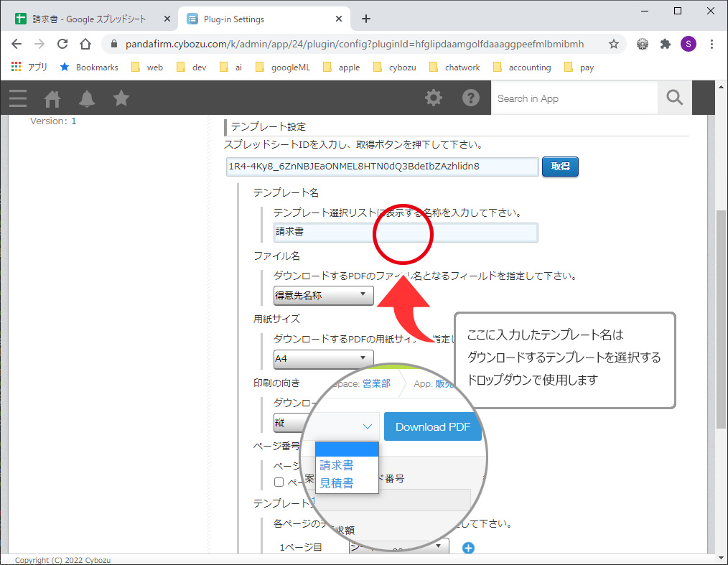Bookmark this page with the star icon

(614, 44)
